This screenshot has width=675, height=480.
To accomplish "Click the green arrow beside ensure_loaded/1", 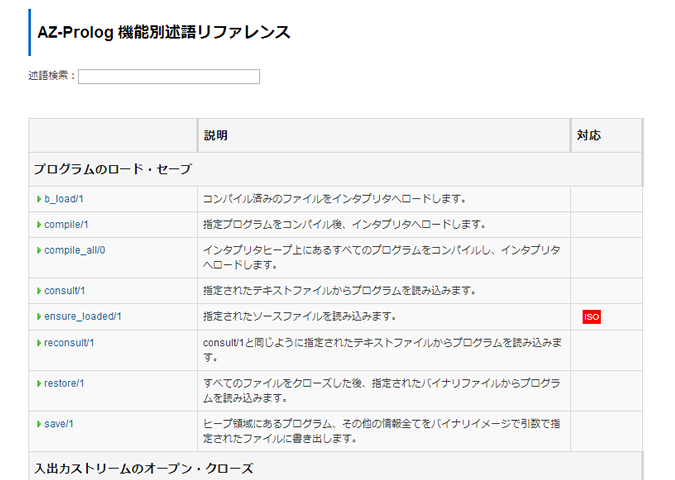I will [x=39, y=317].
